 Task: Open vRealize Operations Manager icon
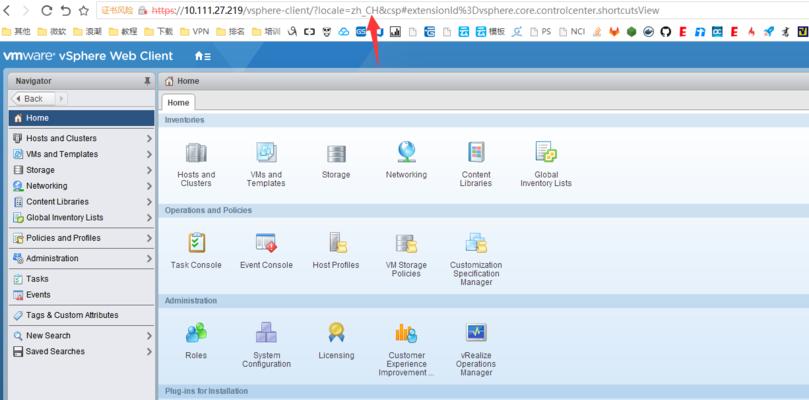(476, 333)
